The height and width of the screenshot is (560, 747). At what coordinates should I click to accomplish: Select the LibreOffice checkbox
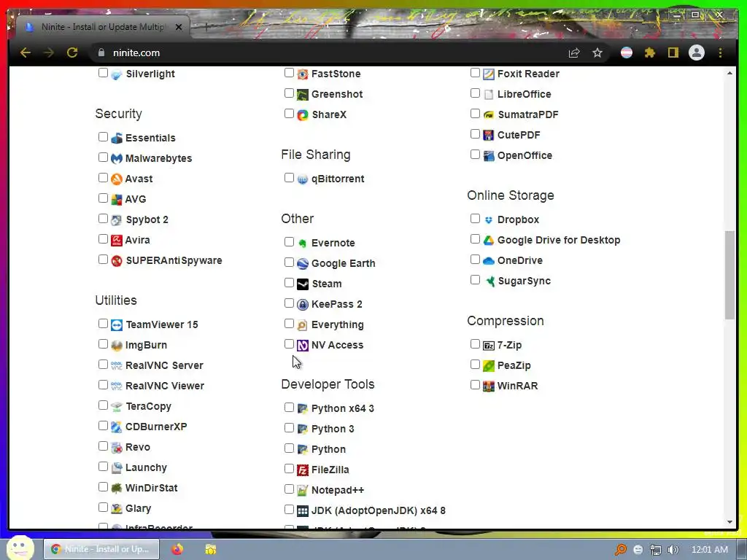click(474, 93)
